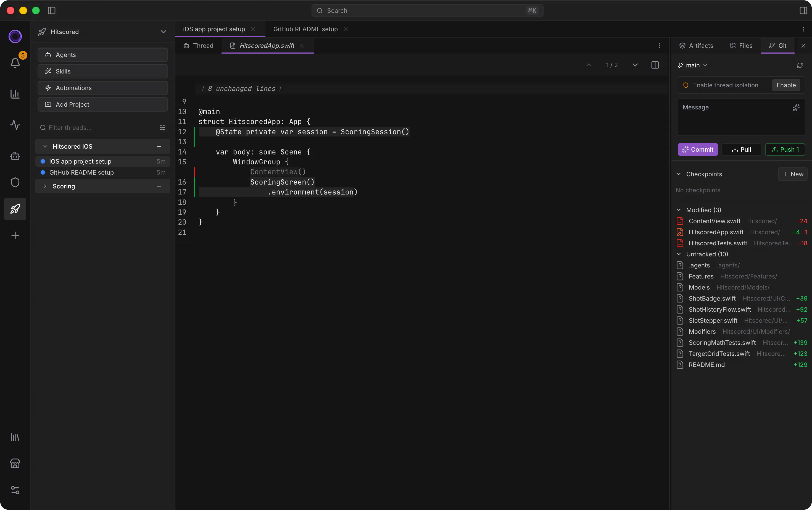Enable thread isolation
The image size is (812, 510).
click(x=786, y=85)
